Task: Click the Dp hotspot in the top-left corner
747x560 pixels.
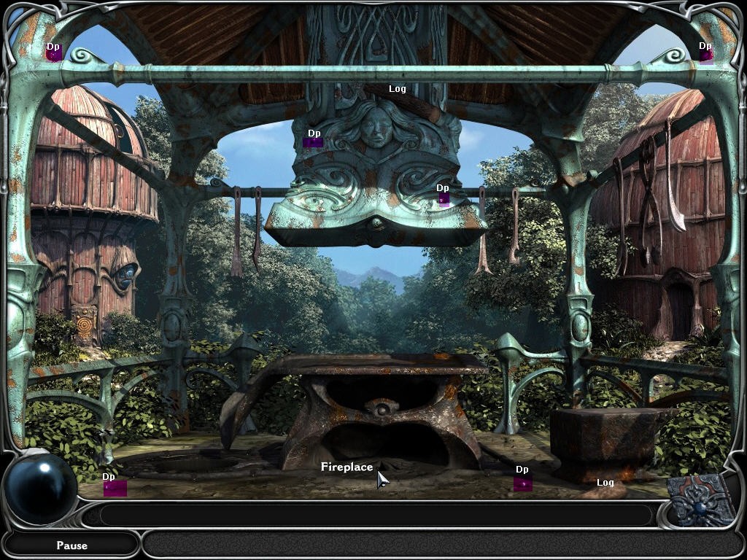Action: (x=53, y=51)
